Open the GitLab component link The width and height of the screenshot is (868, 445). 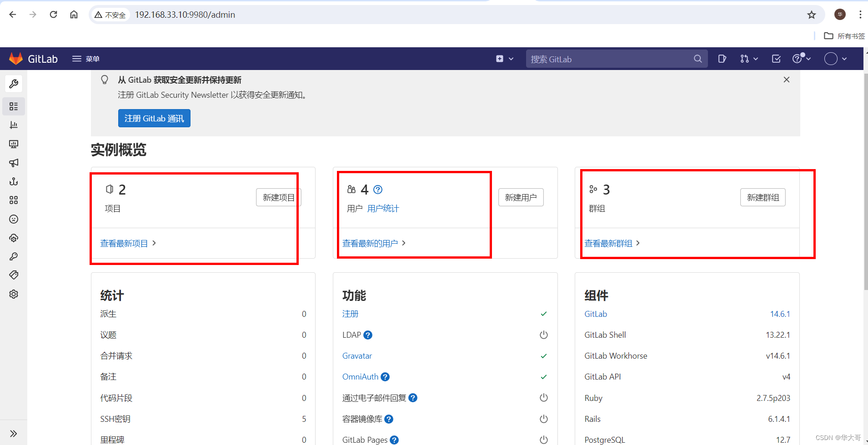596,314
